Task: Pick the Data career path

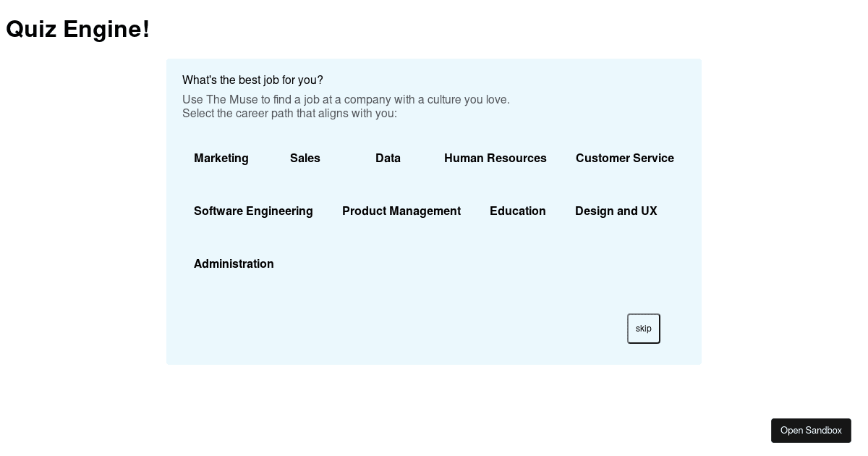Action: pos(388,159)
